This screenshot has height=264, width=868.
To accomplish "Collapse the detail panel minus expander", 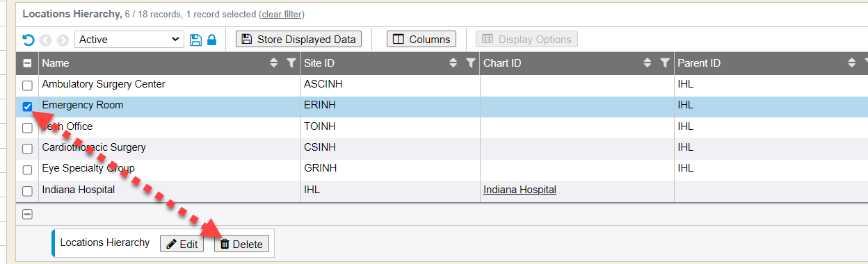I will click(x=27, y=214).
